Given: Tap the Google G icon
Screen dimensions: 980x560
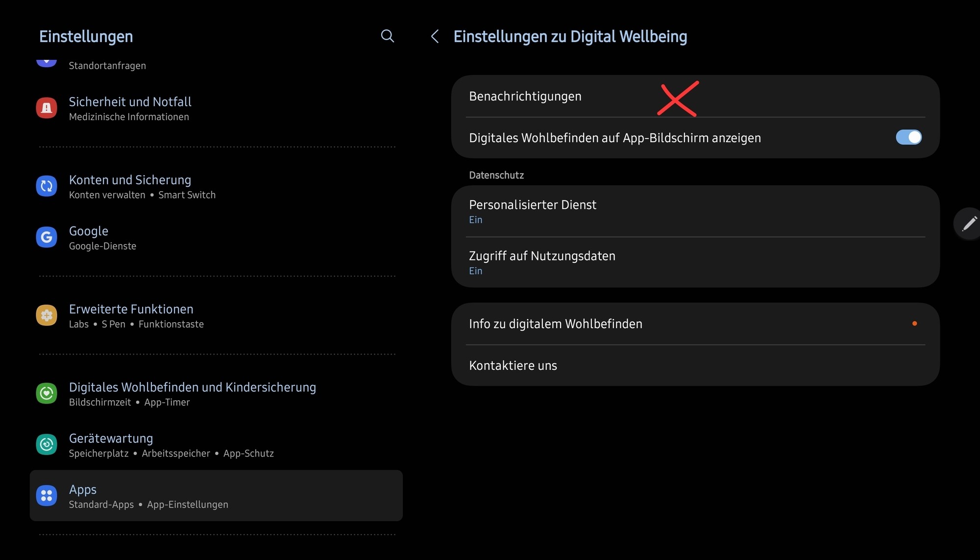Looking at the screenshot, I should click(x=47, y=237).
